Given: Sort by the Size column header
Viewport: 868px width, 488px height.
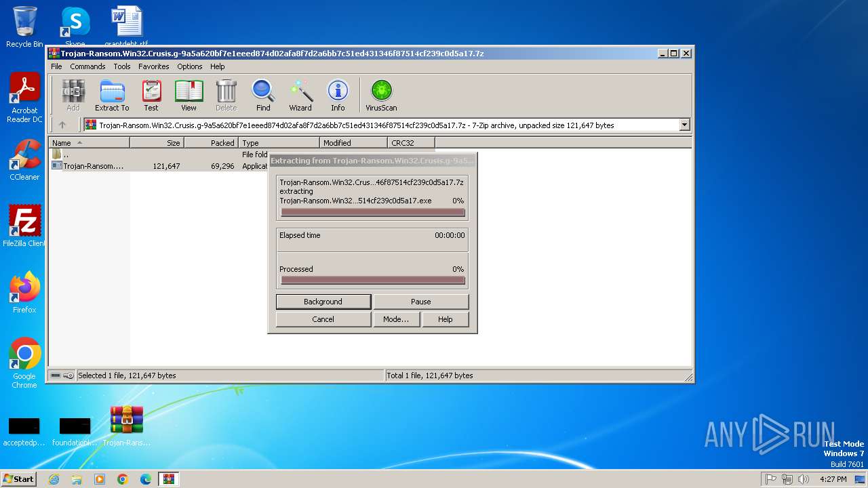Looking at the screenshot, I should point(157,143).
